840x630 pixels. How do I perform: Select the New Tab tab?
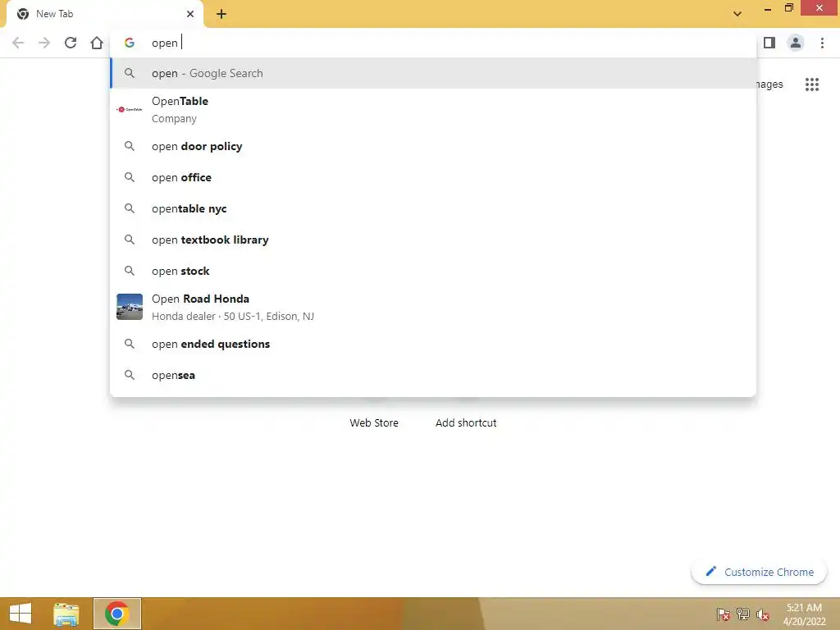(104, 15)
